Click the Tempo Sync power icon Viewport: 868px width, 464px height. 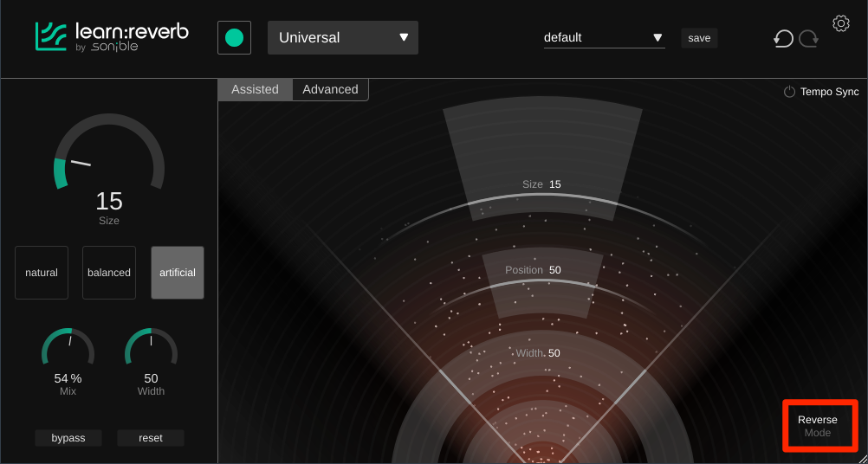pyautogui.click(x=789, y=92)
